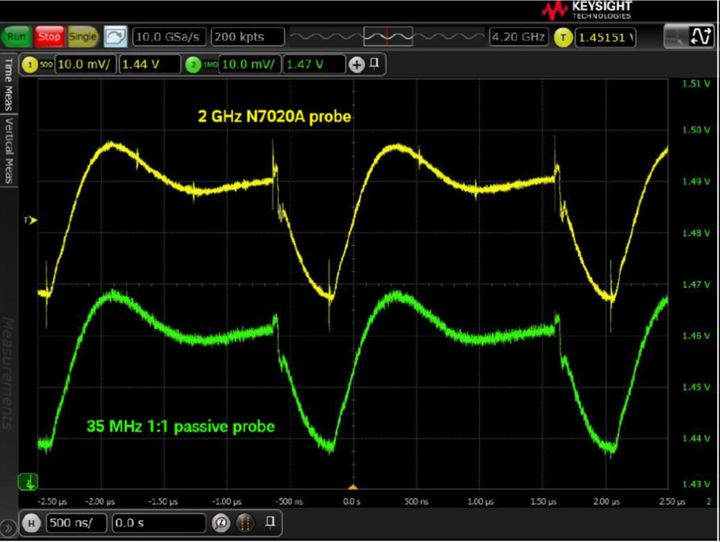720x542 pixels.
Task: Edit channel 1 offset 1.44 V field
Action: point(150,64)
